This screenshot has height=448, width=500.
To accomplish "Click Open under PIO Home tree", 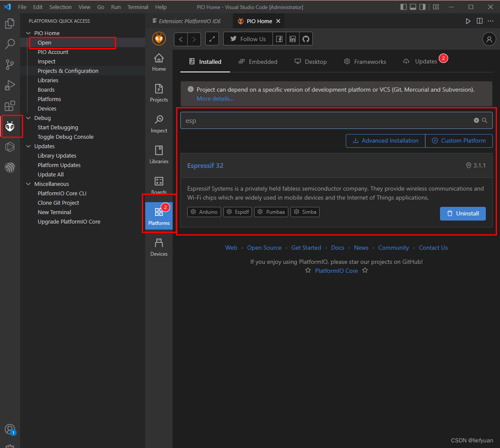I will [x=44, y=43].
